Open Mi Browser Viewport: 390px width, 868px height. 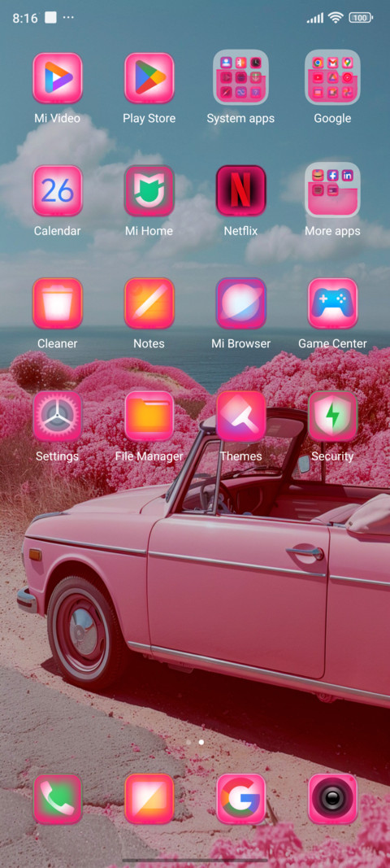tap(240, 303)
